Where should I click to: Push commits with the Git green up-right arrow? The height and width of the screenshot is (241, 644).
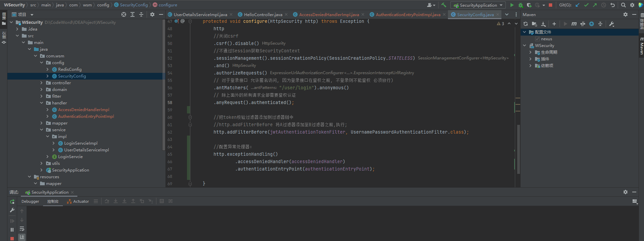(595, 5)
